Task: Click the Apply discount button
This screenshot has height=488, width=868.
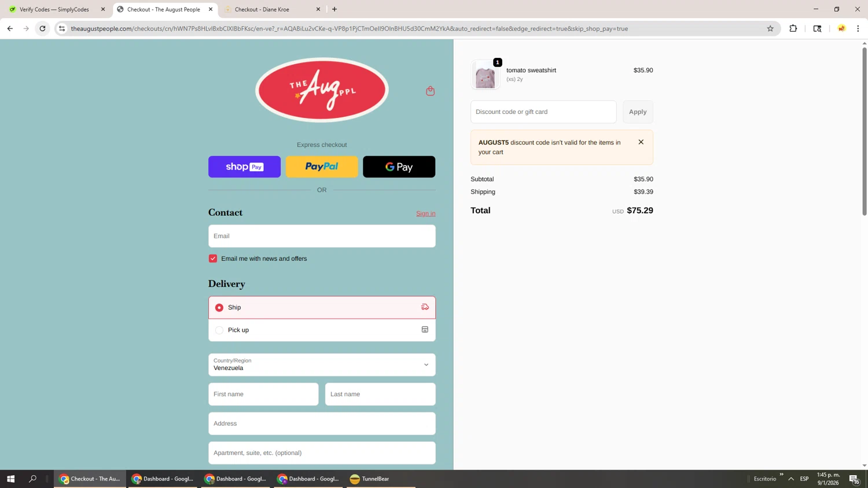Action: pyautogui.click(x=638, y=112)
